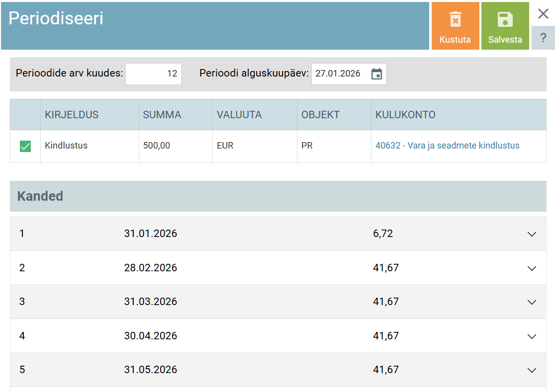Viewport: 555px width, 392px height.
Task: Expand entry 5 dated 31.05.2026
Action: tap(532, 370)
